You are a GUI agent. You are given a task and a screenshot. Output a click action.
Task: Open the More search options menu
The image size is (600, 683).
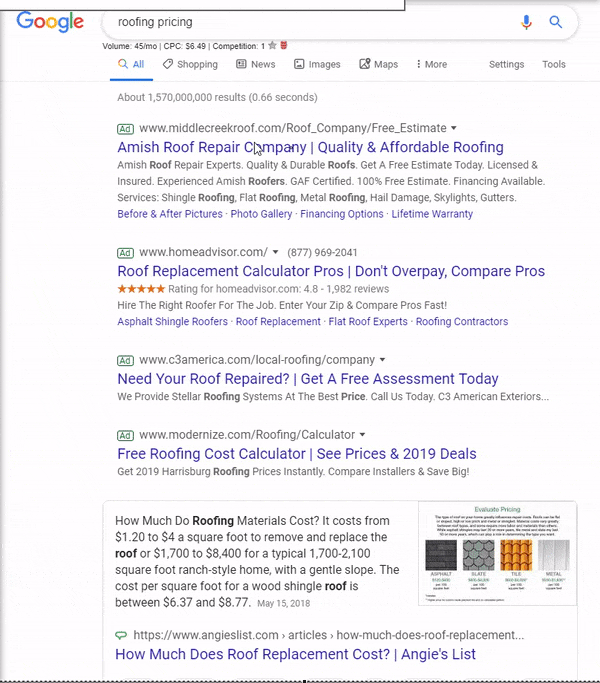click(431, 64)
